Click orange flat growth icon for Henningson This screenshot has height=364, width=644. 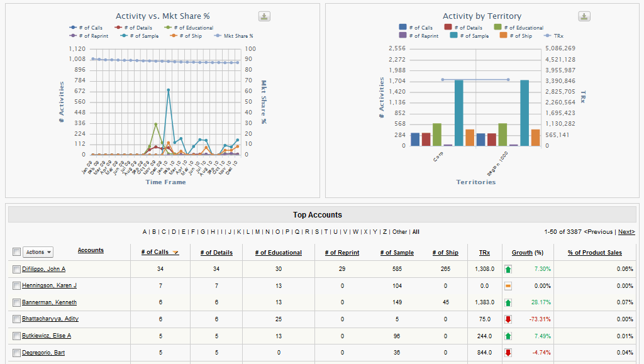[508, 286]
